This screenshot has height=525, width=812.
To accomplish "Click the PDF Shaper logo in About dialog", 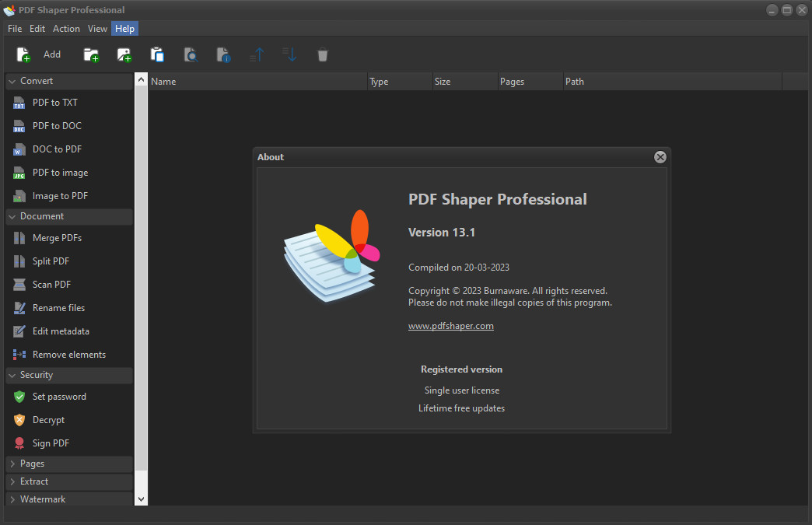I will [332, 255].
